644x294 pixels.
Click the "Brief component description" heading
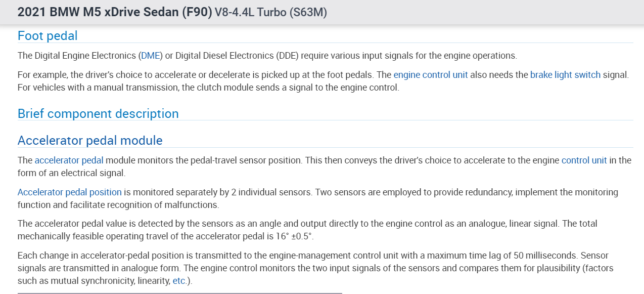pyautogui.click(x=98, y=113)
